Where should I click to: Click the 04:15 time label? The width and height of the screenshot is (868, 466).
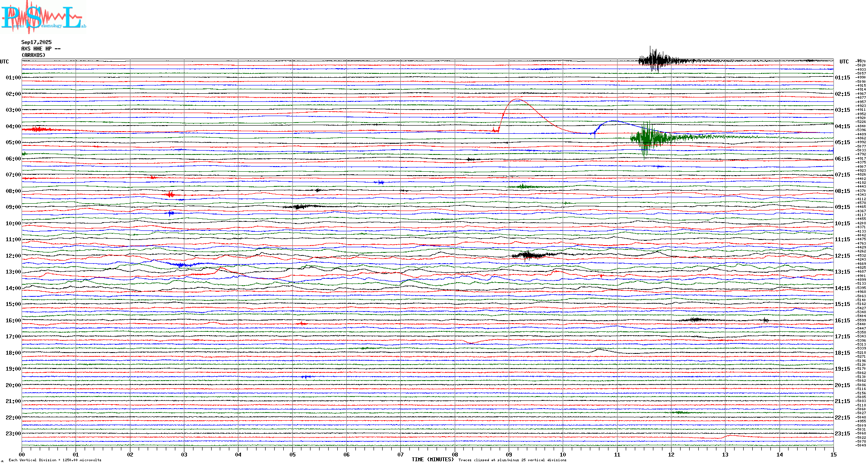(x=843, y=126)
